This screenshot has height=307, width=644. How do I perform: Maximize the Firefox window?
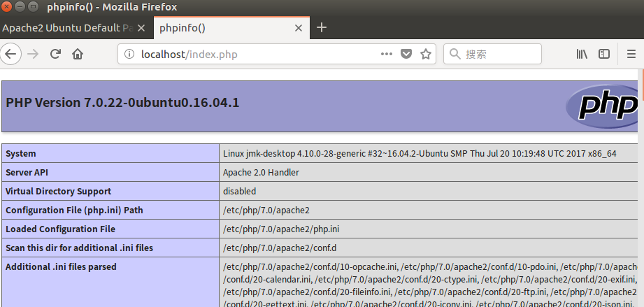tap(34, 6)
